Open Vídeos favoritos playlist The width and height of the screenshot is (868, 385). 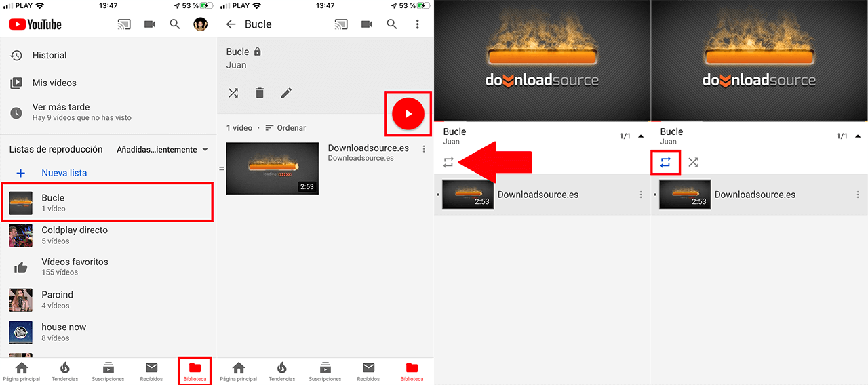click(108, 266)
